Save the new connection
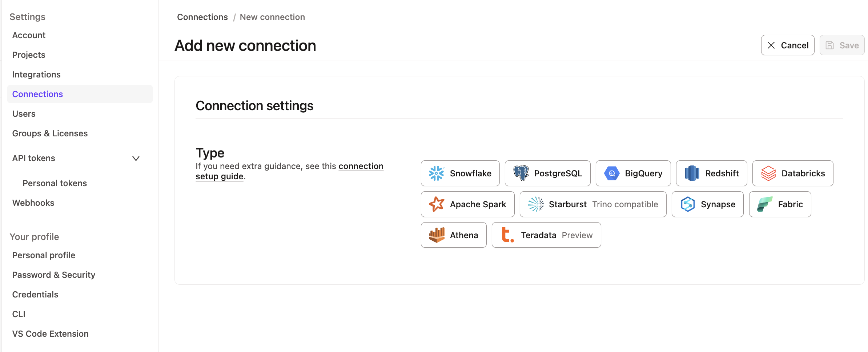 click(842, 45)
